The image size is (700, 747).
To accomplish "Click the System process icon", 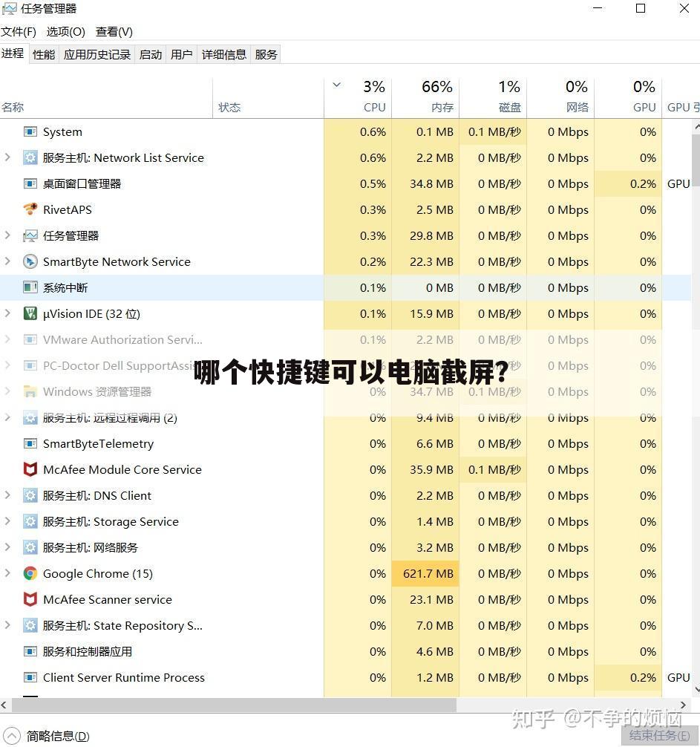I will click(x=30, y=131).
